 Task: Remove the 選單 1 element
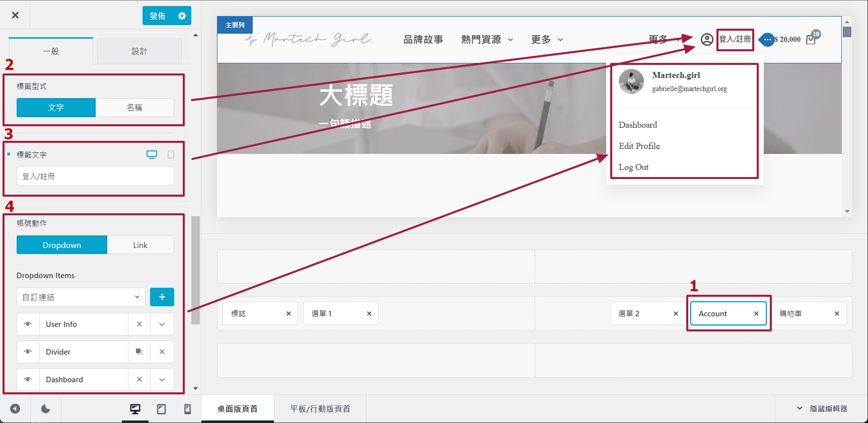pyautogui.click(x=369, y=313)
